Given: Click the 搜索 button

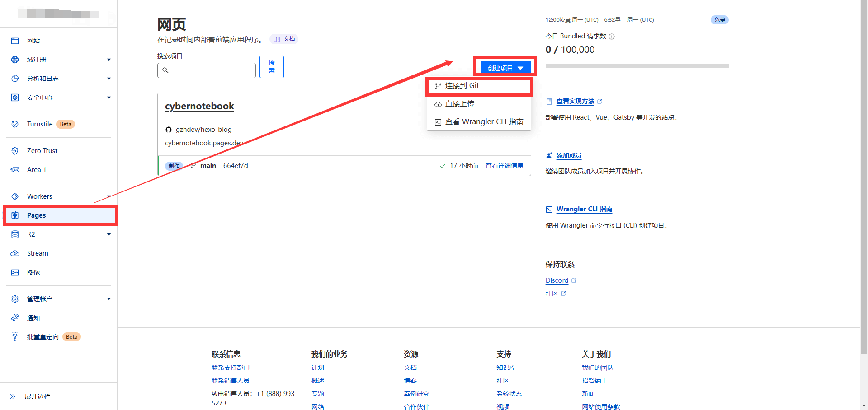Looking at the screenshot, I should 272,67.
